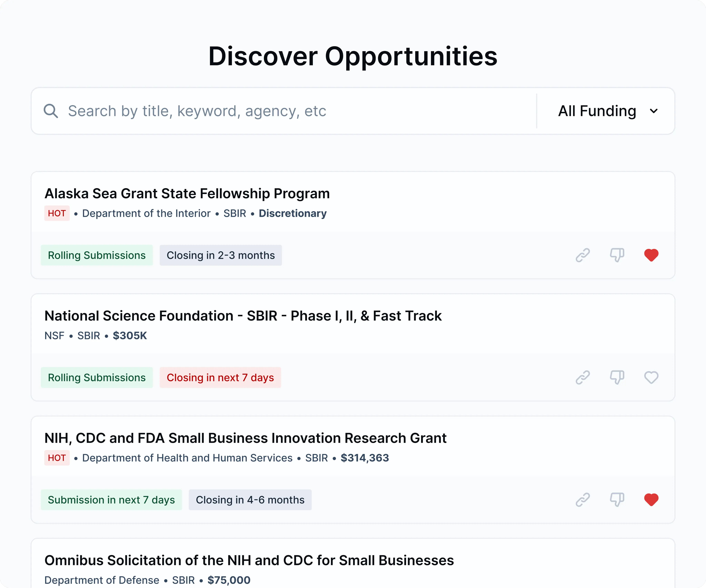Open NIH, CDC and FDA Small Business grant

[245, 438]
